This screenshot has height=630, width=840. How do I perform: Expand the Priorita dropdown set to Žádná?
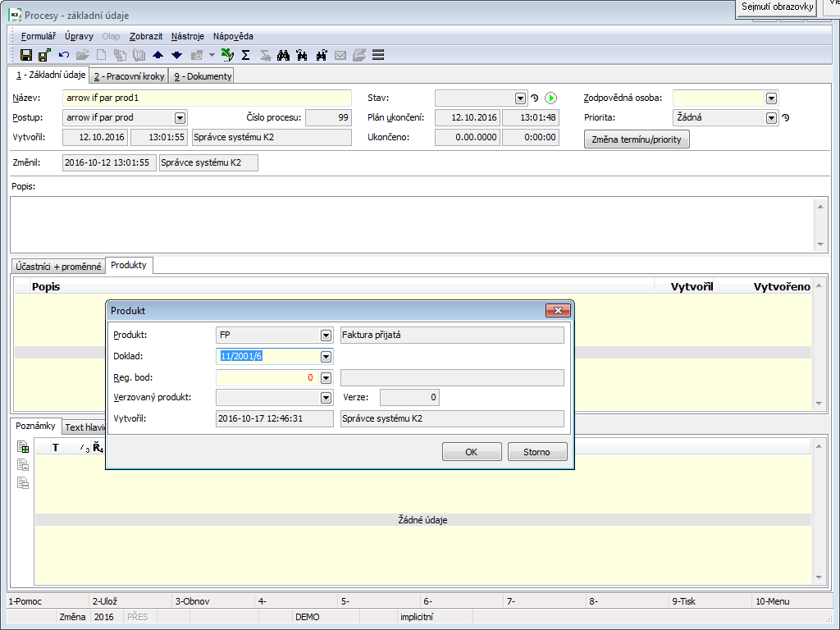click(771, 117)
